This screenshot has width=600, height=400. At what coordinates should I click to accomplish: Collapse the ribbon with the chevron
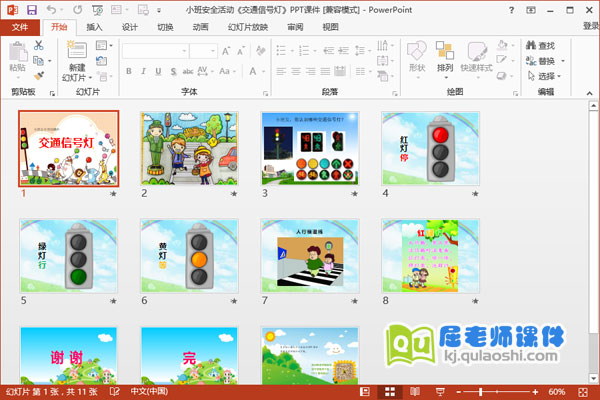point(589,93)
